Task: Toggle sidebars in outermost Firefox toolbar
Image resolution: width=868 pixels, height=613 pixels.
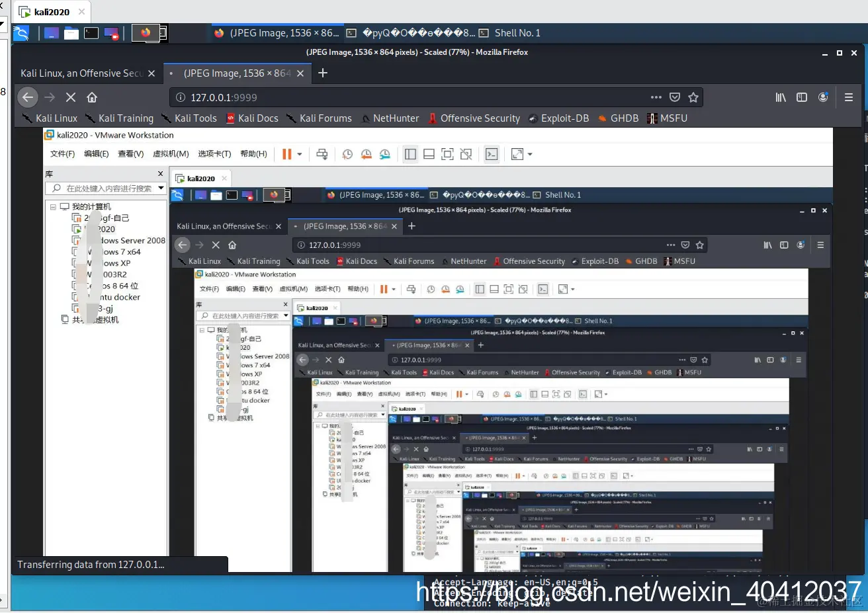Action: [802, 97]
